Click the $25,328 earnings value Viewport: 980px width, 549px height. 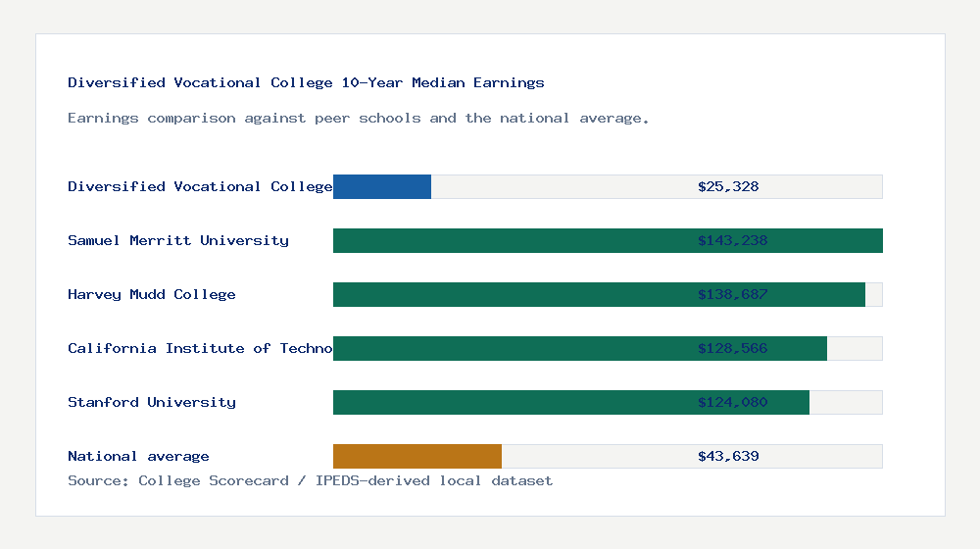pos(728,187)
